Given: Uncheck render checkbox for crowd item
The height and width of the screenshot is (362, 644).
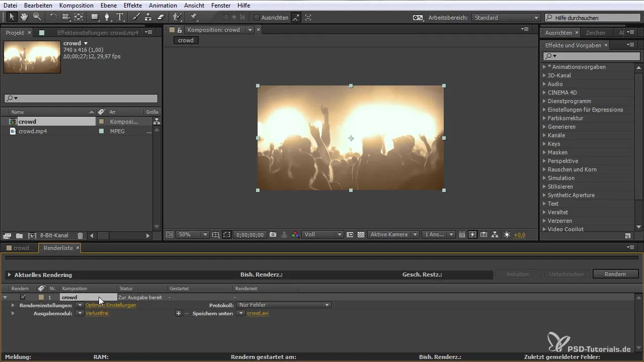Looking at the screenshot, I should pyautogui.click(x=23, y=297).
